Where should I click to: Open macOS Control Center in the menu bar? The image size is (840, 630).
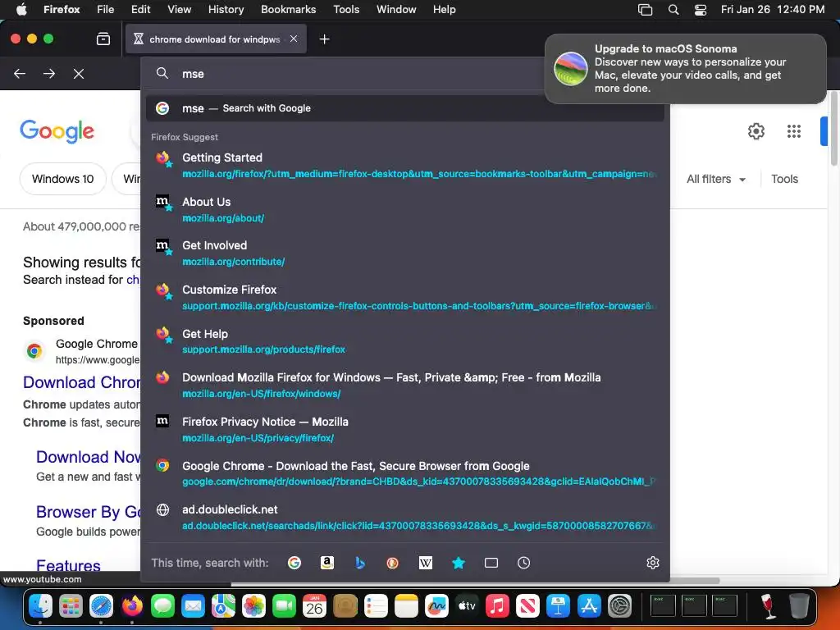(701, 10)
